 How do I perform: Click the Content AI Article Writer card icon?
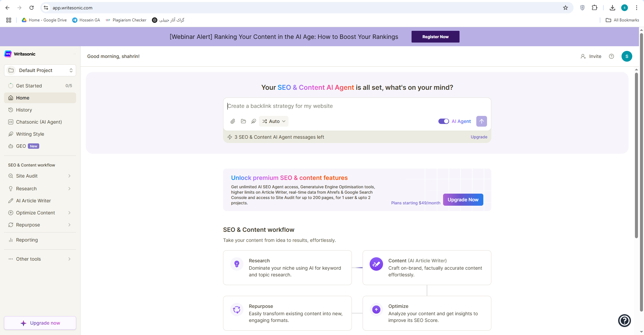point(376,264)
